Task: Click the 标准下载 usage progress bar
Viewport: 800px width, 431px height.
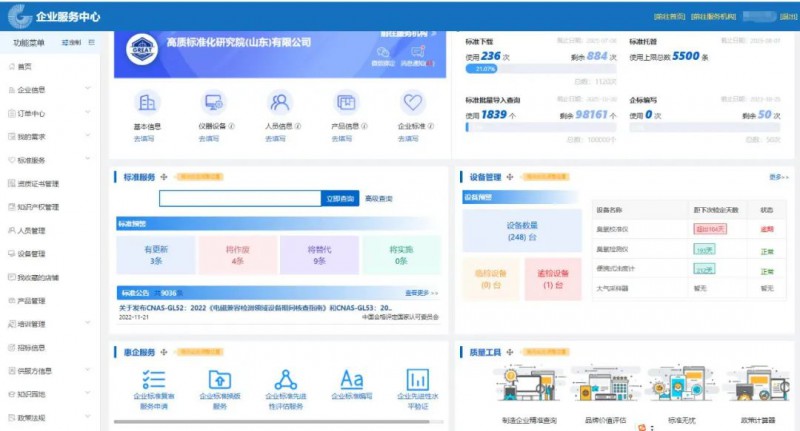Action: pyautogui.click(x=538, y=69)
